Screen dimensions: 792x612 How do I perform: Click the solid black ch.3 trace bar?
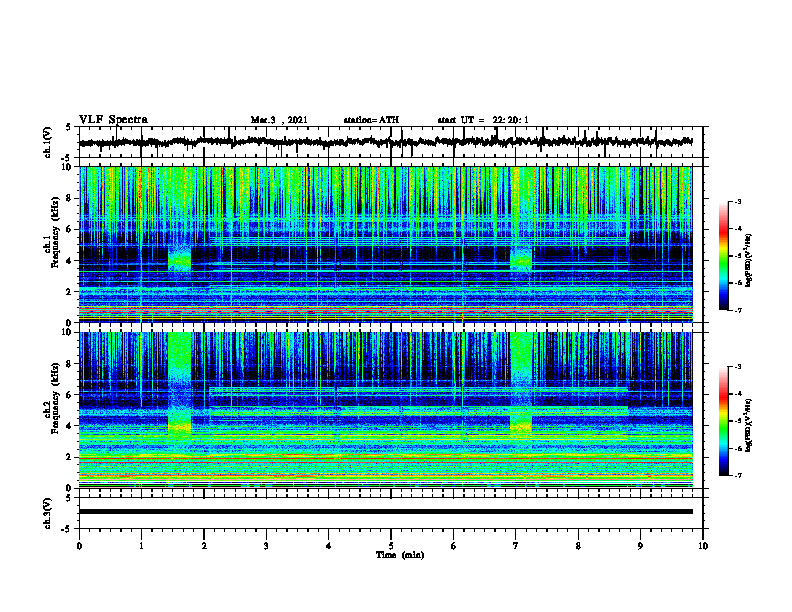tap(385, 512)
